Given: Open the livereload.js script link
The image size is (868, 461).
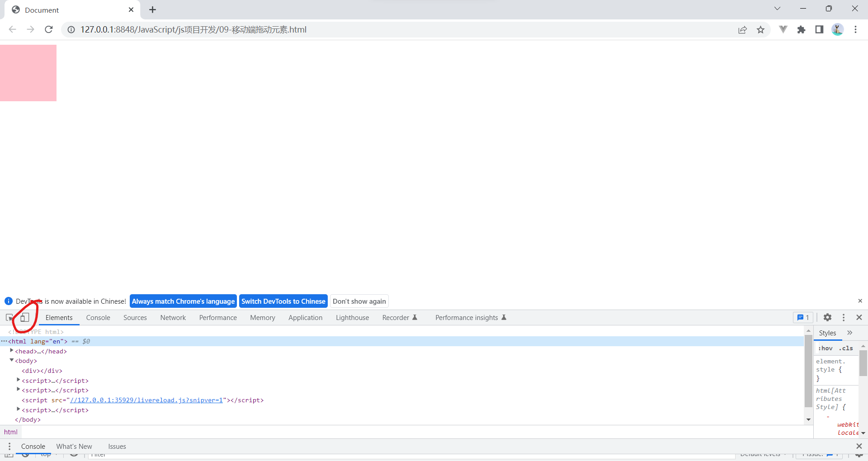Looking at the screenshot, I should point(146,400).
